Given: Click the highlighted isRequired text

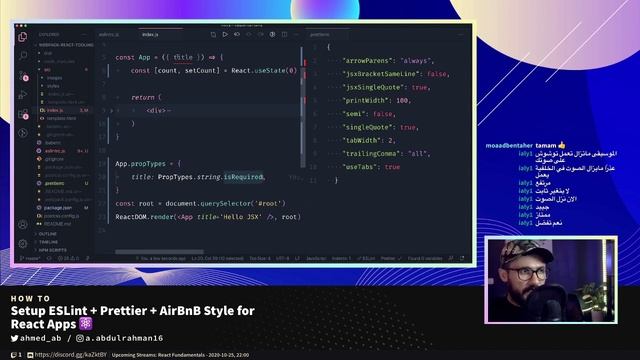Looking at the screenshot, I should (243, 177).
